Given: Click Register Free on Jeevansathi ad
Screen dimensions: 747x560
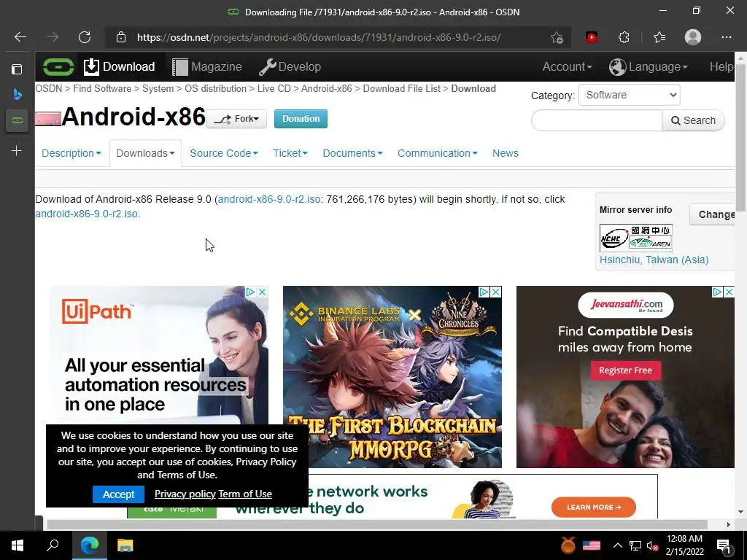Looking at the screenshot, I should [625, 370].
